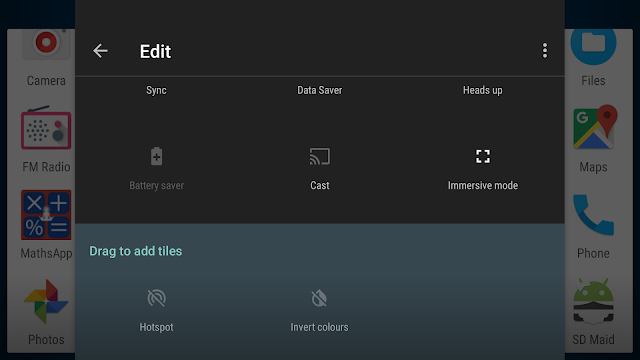Click the MathsApp name label

coord(47,253)
